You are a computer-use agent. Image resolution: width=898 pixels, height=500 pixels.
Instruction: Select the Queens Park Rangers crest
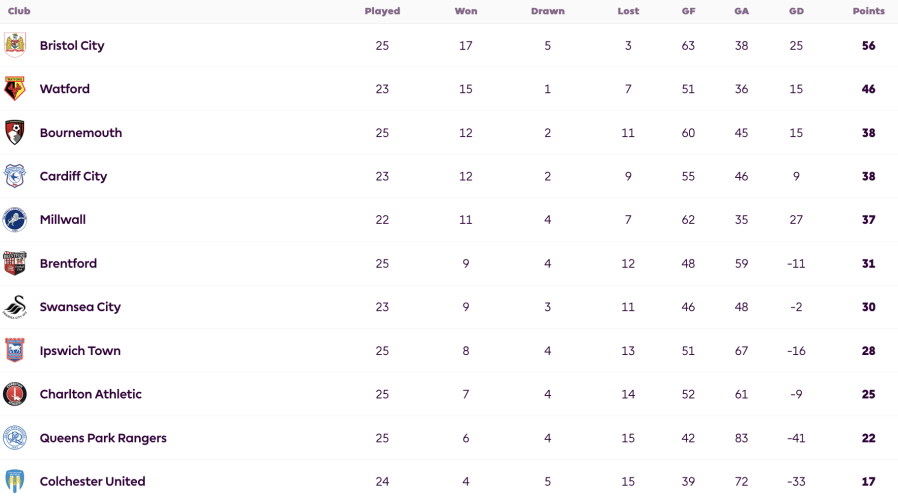[x=15, y=438]
